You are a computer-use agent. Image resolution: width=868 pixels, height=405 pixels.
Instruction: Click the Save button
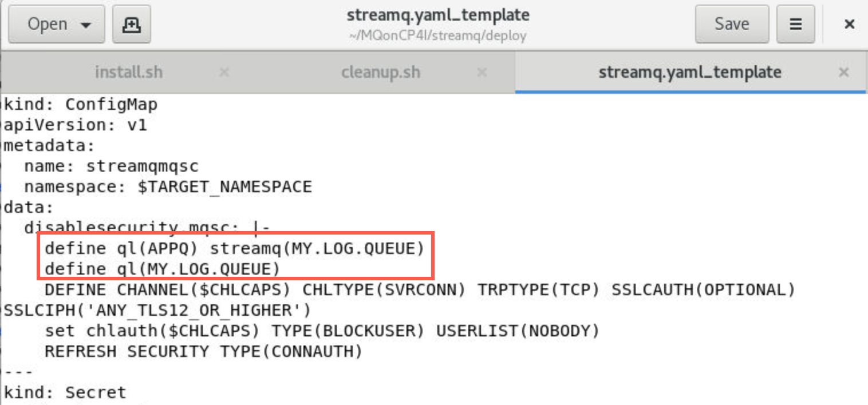pyautogui.click(x=731, y=25)
